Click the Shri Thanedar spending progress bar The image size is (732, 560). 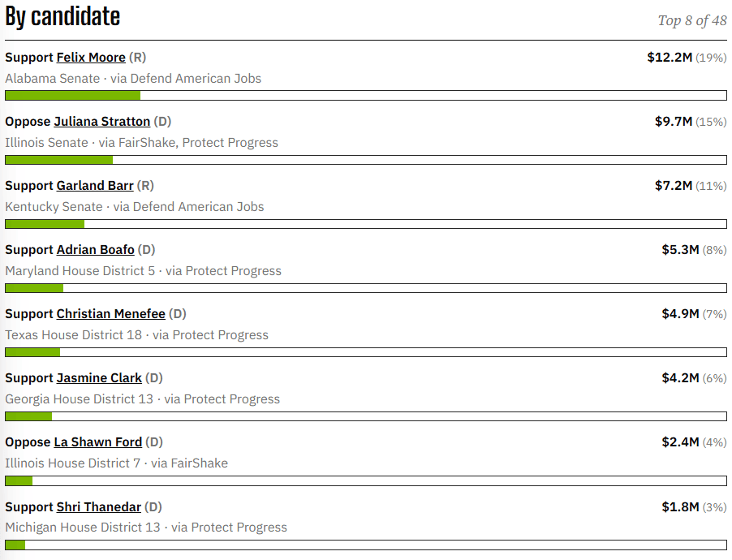click(366, 545)
